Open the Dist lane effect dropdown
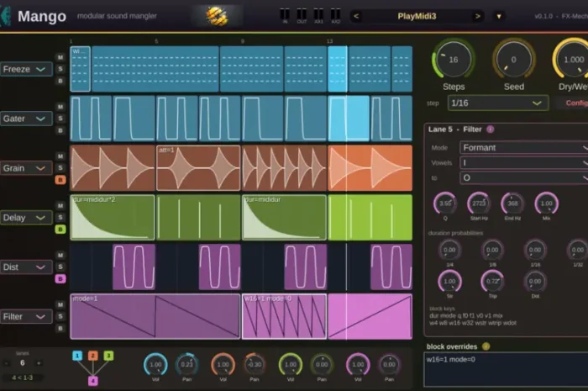This screenshot has width=588, height=391. [26, 267]
